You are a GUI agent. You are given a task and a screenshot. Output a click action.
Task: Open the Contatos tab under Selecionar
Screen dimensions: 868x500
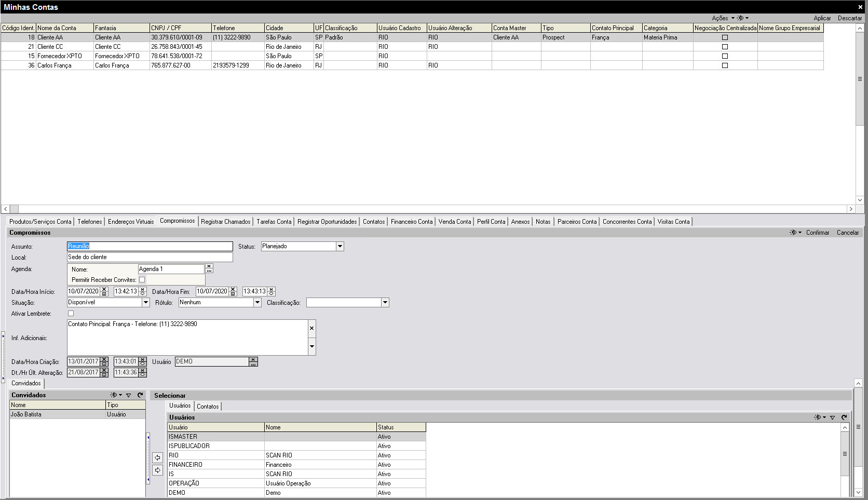208,407
